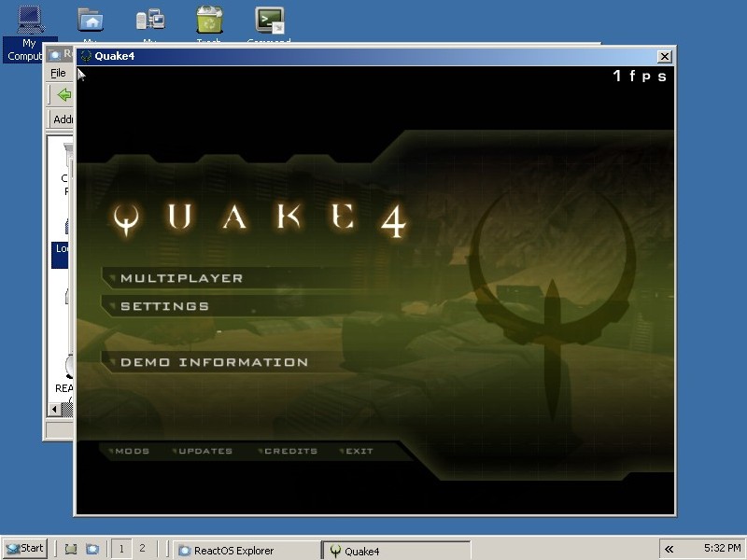This screenshot has width=747, height=560.
Task: Click the 1 fps counter text
Action: (x=639, y=77)
